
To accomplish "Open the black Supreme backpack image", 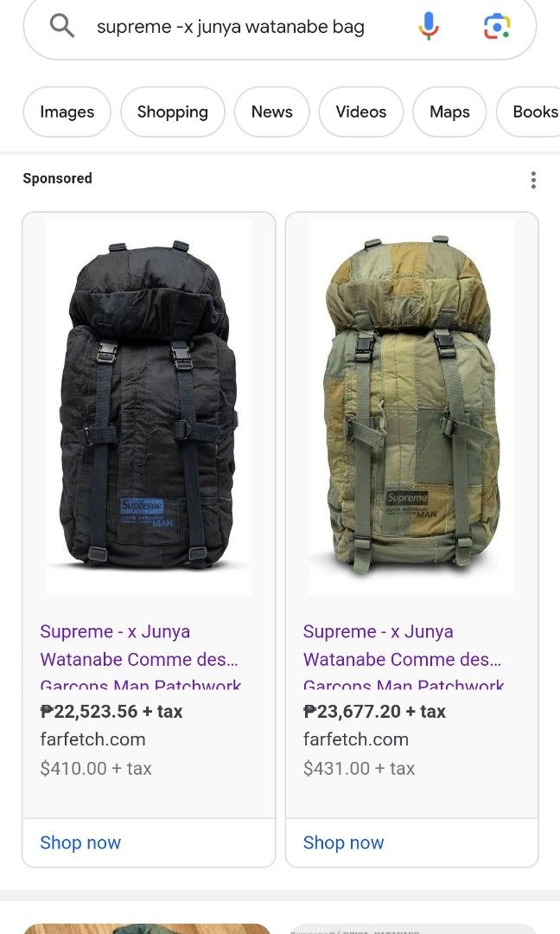I will (x=149, y=406).
